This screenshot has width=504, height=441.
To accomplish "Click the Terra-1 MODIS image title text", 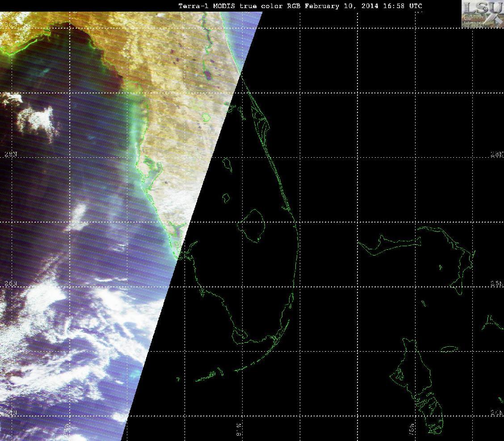I will (300, 6).
